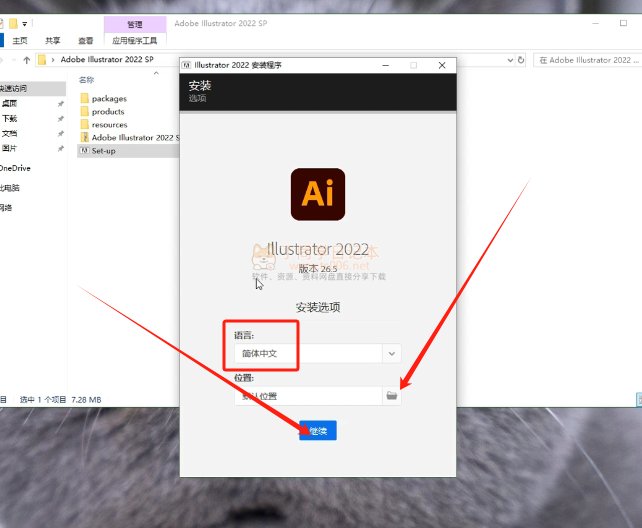Click the pin icon beside 图片
Viewport: 642px width, 528px height.
61,148
